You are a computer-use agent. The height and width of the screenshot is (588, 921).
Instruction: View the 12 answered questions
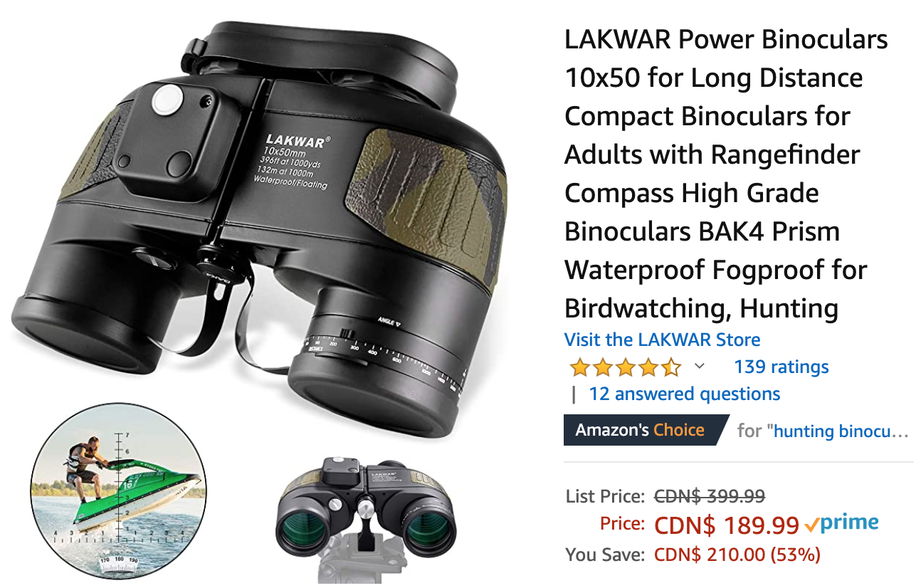pos(684,394)
